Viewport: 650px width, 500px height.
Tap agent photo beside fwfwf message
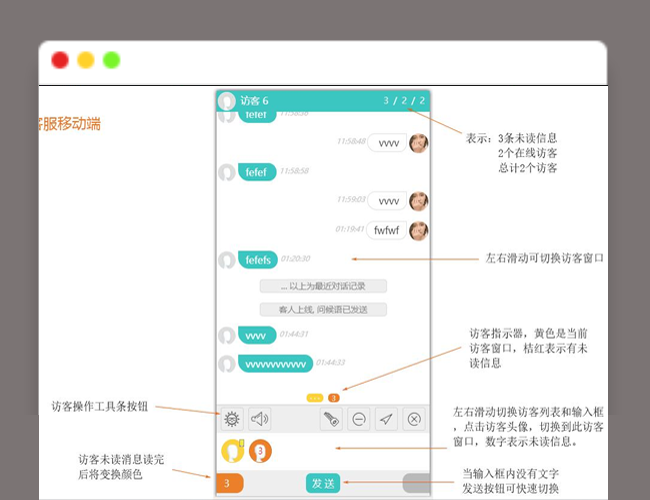click(x=419, y=231)
